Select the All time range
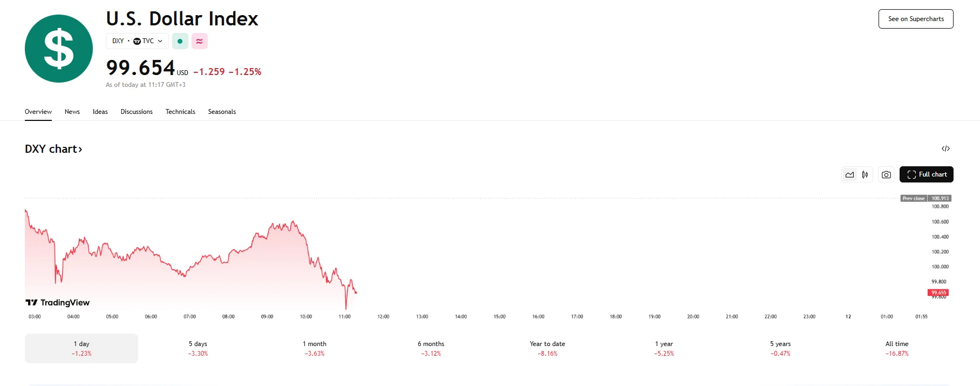Screen dimensions: 980x386 click(897, 348)
